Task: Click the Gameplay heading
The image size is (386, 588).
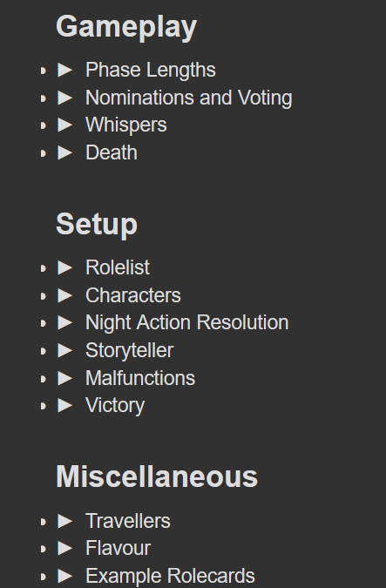Action: coord(126,28)
